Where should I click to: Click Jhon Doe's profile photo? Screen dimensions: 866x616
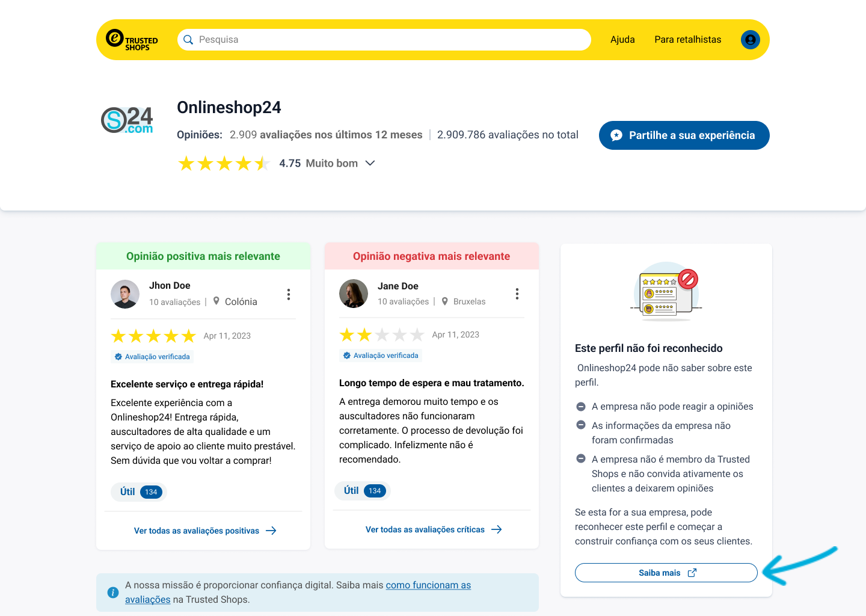point(125,294)
